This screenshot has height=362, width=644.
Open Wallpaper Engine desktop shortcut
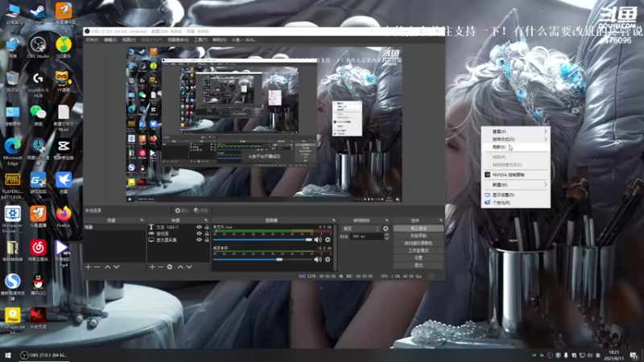click(12, 219)
